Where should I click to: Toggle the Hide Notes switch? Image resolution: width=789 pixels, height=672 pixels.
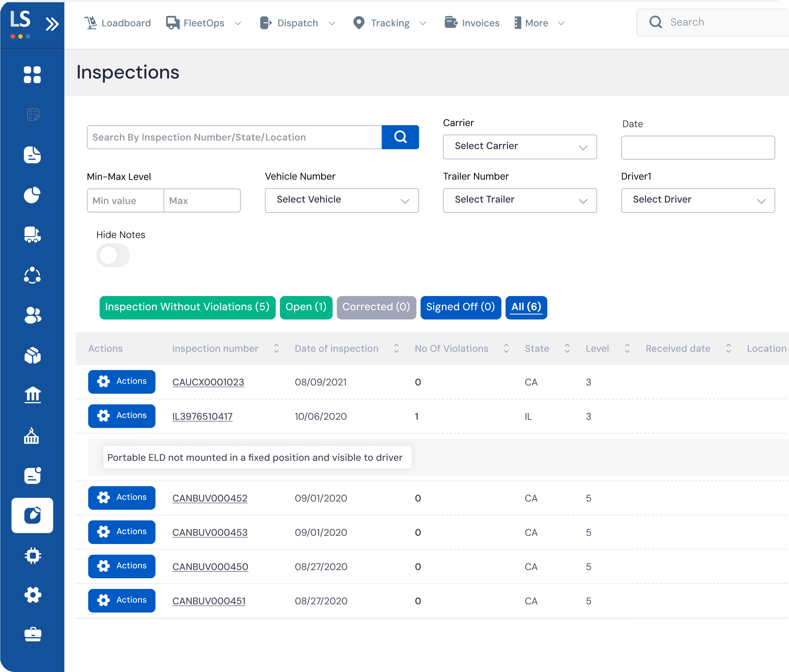point(113,255)
